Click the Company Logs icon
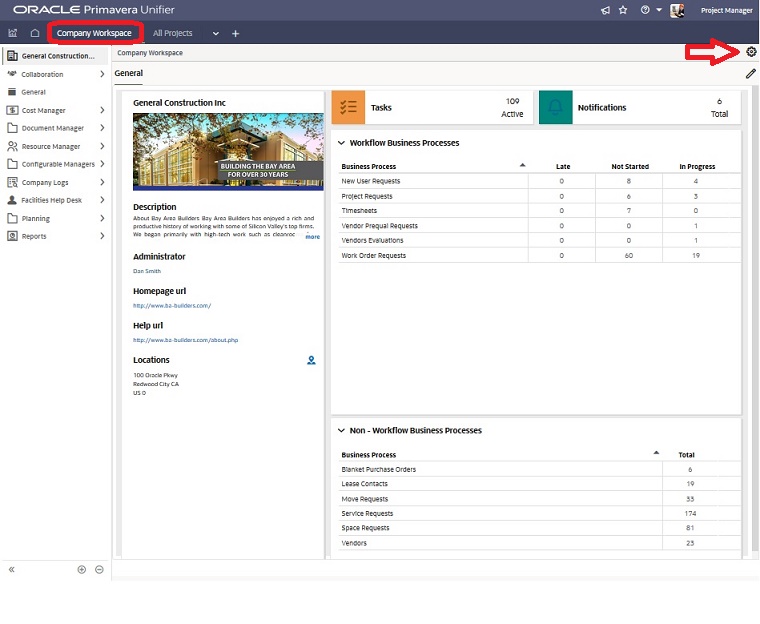The height and width of the screenshot is (624, 760). 13,182
